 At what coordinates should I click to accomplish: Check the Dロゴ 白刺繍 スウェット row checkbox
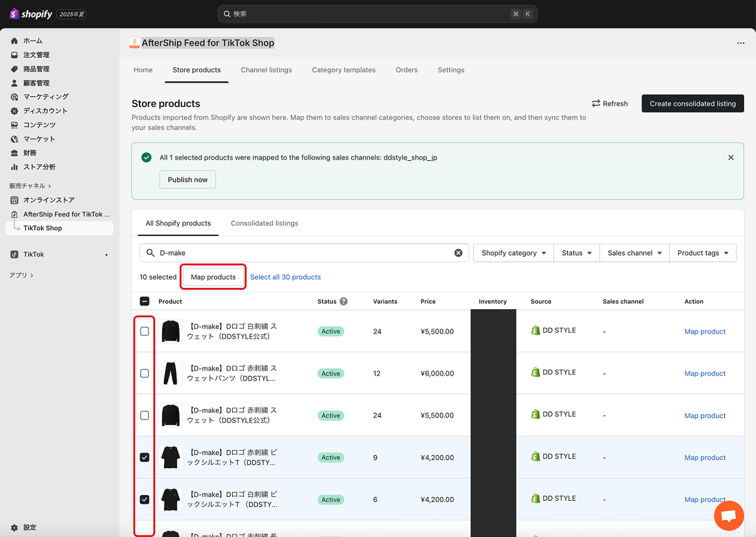(145, 331)
